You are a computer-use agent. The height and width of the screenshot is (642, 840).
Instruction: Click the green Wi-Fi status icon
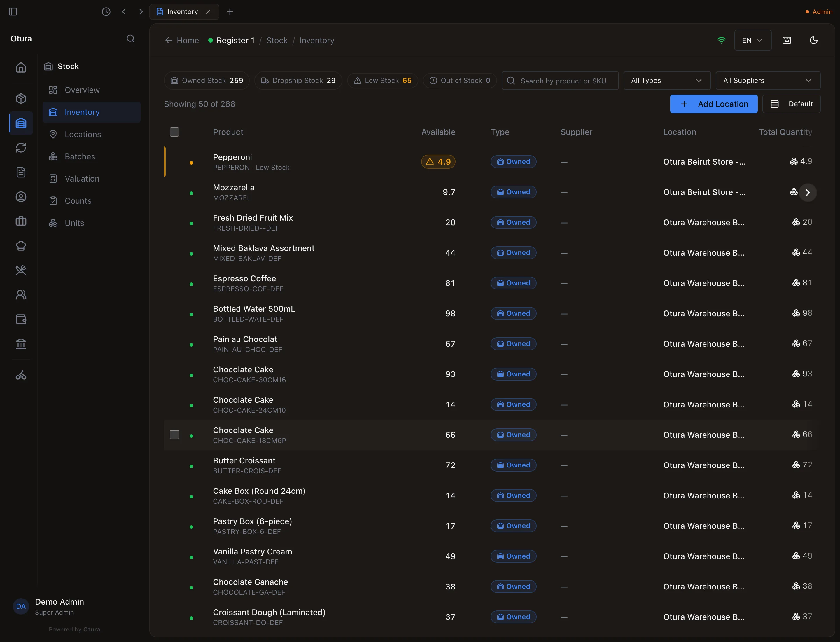721,41
